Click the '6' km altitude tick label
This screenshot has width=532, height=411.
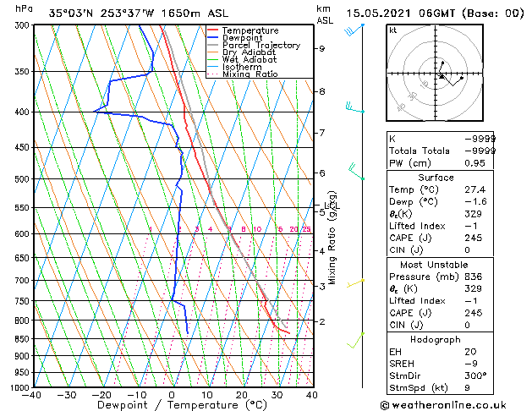click(x=322, y=173)
